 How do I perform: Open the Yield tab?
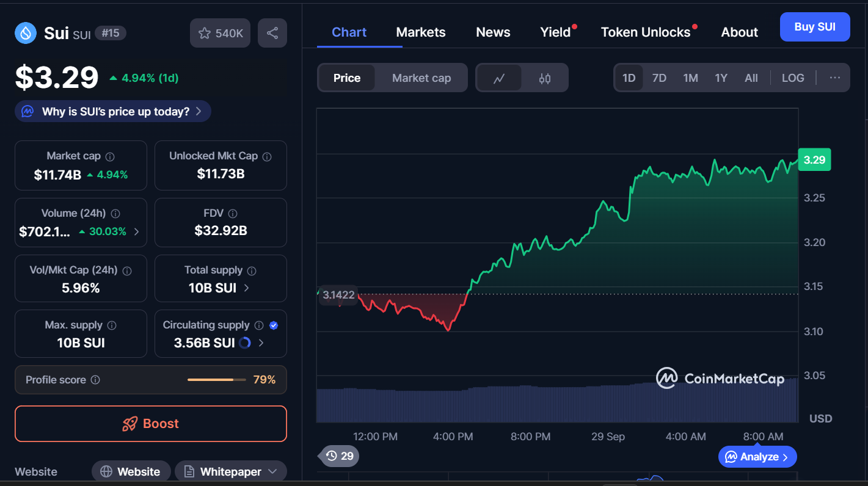click(x=555, y=32)
